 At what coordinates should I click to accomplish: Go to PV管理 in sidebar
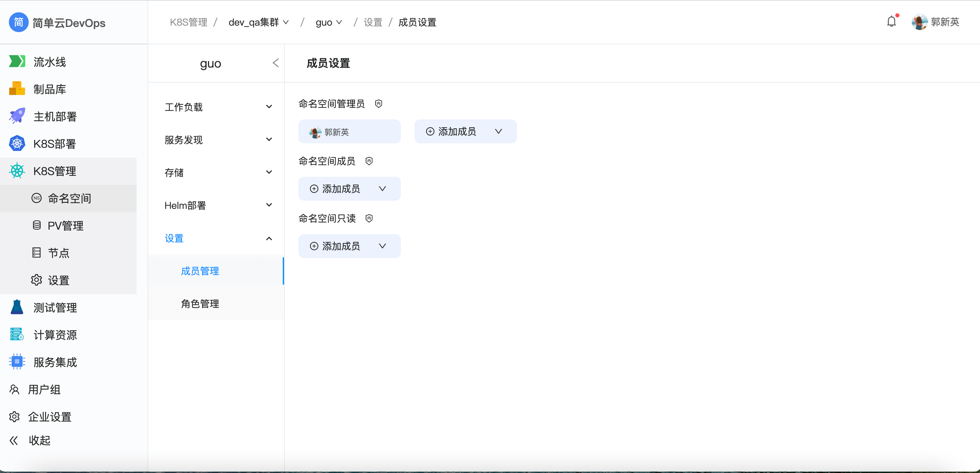coord(66,226)
